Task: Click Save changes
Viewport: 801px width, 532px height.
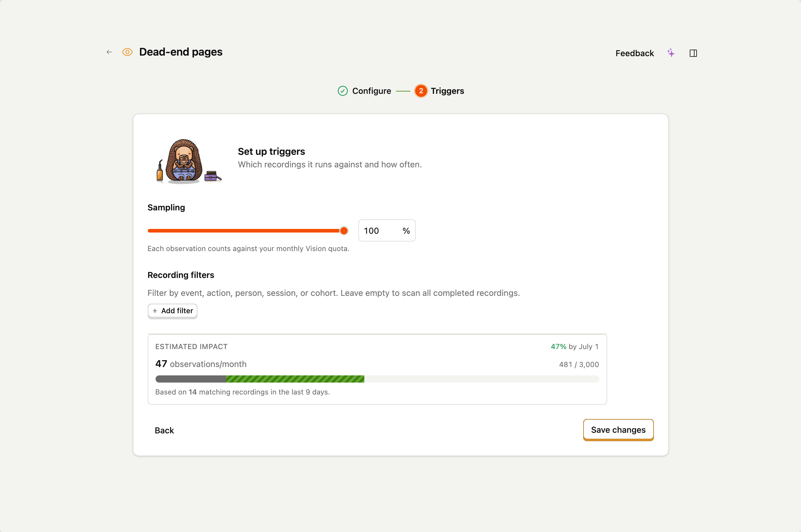Action: 618,430
